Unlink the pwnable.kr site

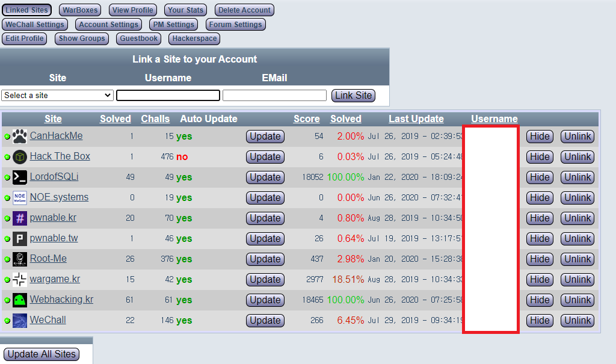tap(577, 218)
